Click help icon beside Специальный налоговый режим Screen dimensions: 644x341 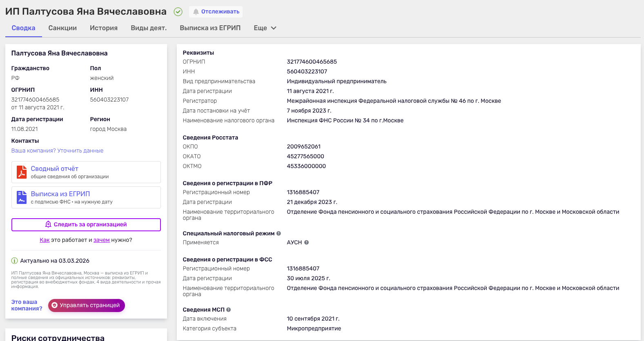279,233
